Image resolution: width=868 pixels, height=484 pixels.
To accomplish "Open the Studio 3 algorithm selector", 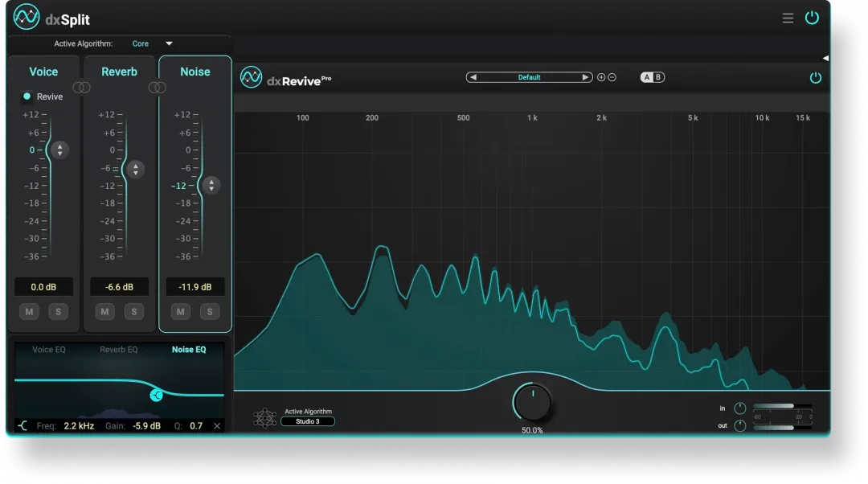I will (308, 421).
